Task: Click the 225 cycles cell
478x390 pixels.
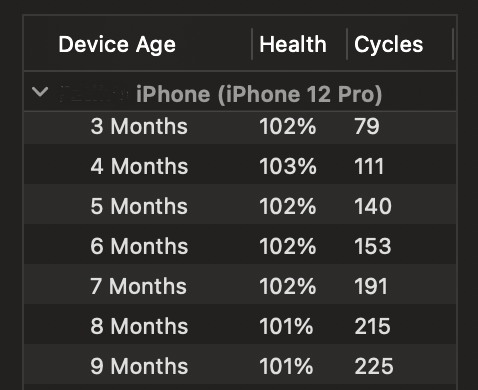Action: 374,366
